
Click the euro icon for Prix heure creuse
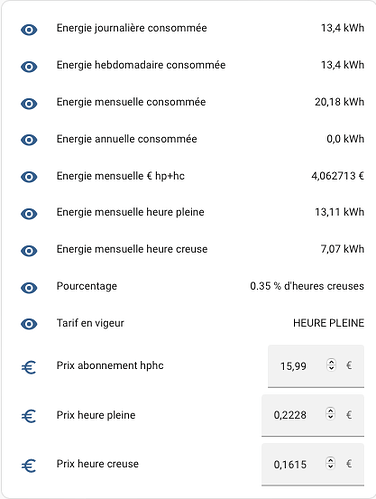coord(29,466)
